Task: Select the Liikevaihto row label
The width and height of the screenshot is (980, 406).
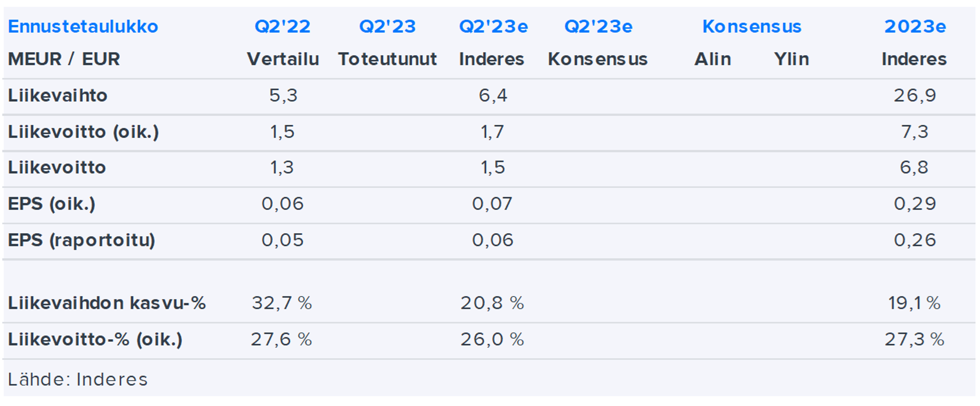Action: 57,95
